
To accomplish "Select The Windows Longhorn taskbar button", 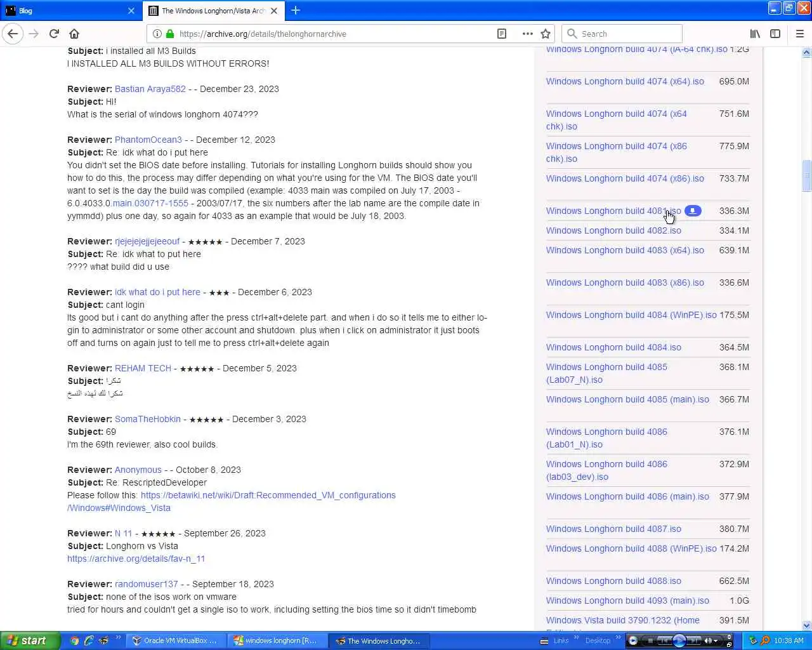I will (x=379, y=640).
